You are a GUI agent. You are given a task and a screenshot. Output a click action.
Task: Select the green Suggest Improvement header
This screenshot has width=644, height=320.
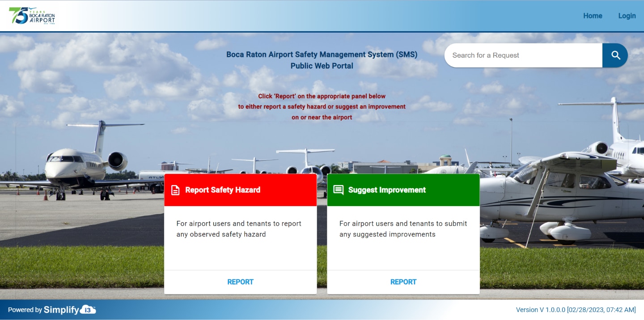point(402,190)
